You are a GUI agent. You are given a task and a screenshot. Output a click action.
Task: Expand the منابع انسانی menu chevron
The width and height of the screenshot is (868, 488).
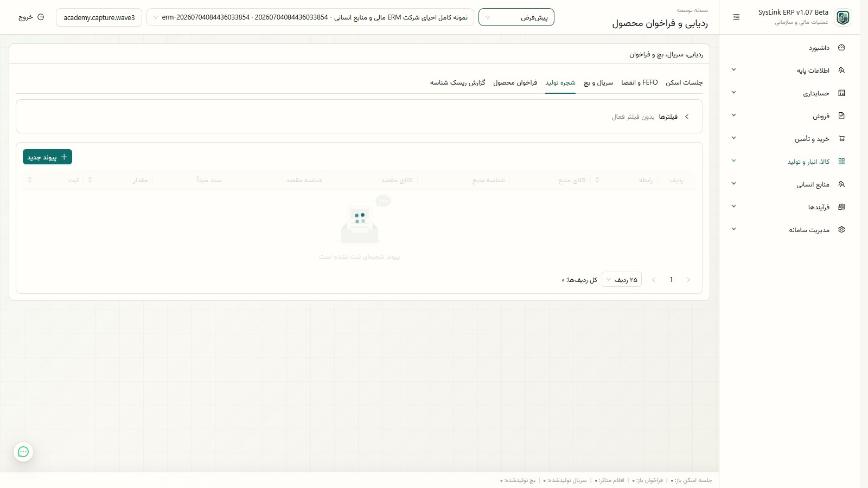click(x=734, y=184)
